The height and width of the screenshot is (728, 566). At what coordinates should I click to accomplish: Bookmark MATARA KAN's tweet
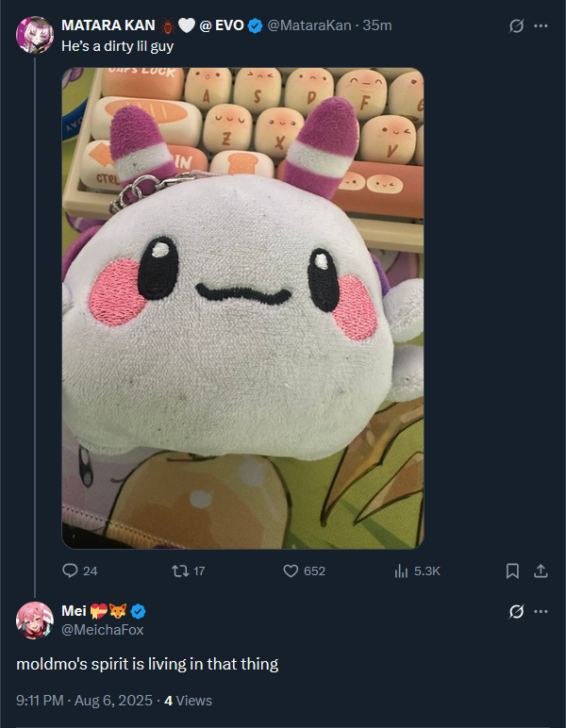[x=512, y=571]
